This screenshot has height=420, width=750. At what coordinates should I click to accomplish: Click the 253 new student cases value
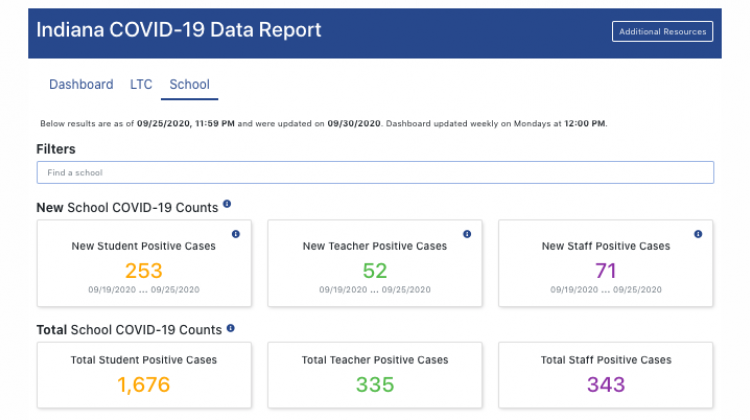tap(144, 271)
